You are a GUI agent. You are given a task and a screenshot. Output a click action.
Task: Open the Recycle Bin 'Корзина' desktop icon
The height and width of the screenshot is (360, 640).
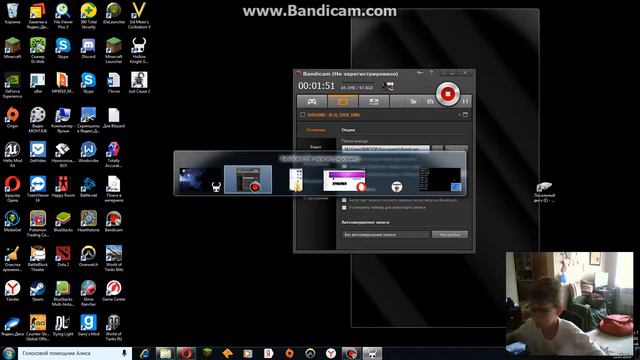13,13
